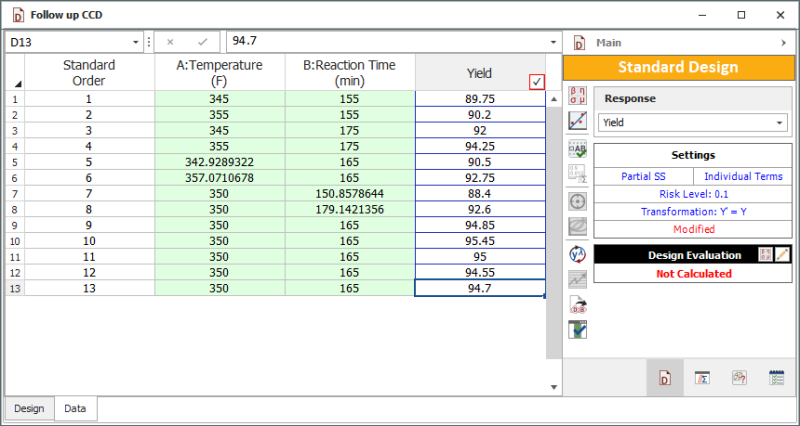The width and height of the screenshot is (800, 426).
Task: Switch to the Design tab
Action: coord(28,408)
